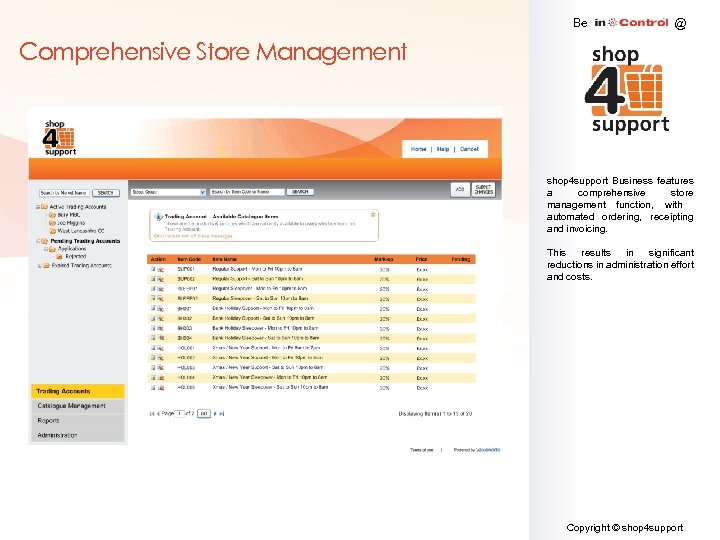The width and height of the screenshot is (720, 540).
Task: Click the Help link in the header
Action: coord(443,149)
